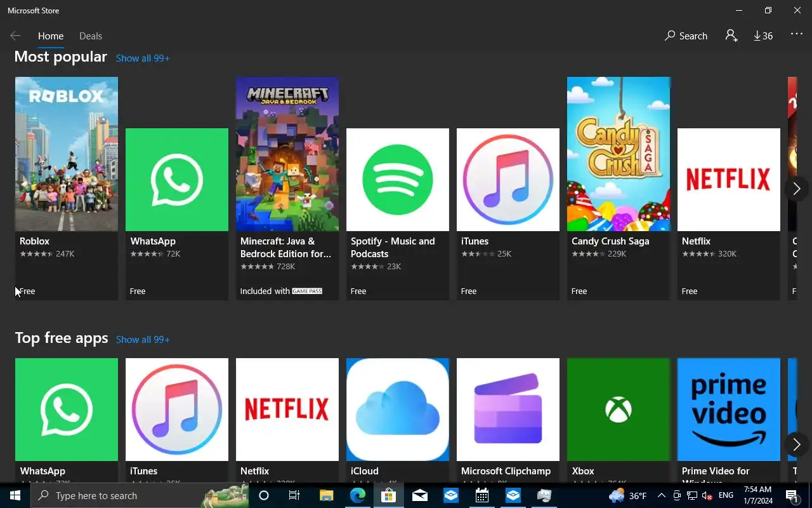Open the Calendar app on taskbar
The height and width of the screenshot is (508, 812).
point(481,495)
